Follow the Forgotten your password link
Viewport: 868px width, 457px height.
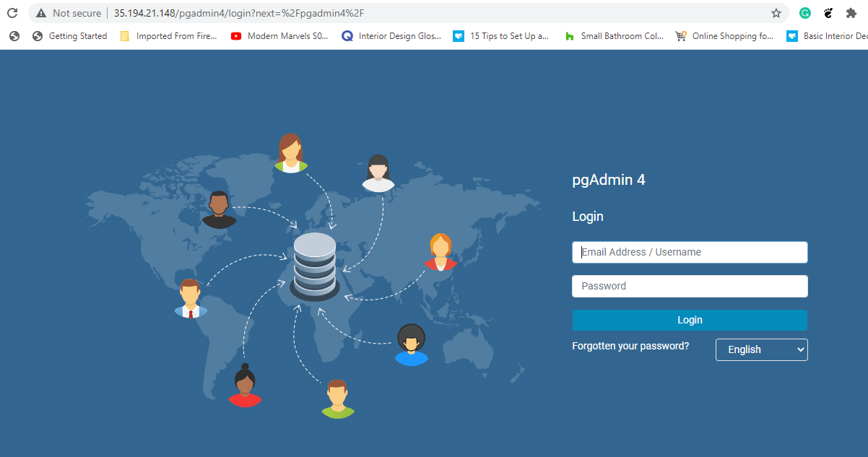pos(630,346)
